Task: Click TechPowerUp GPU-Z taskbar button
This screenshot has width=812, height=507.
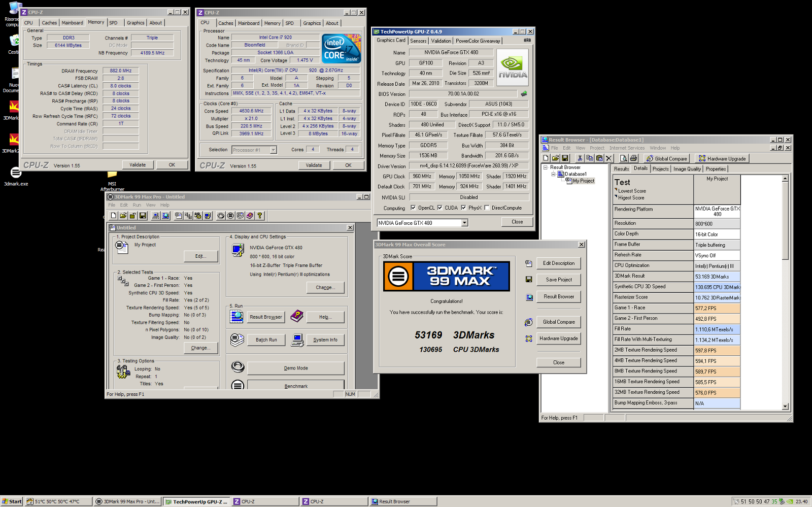Action: point(196,501)
